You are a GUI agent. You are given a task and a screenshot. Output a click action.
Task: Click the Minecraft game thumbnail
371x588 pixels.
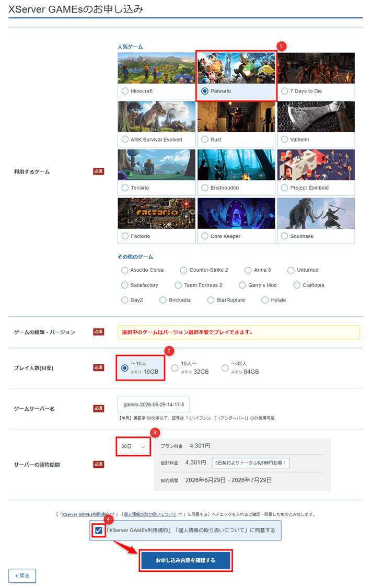pos(157,68)
